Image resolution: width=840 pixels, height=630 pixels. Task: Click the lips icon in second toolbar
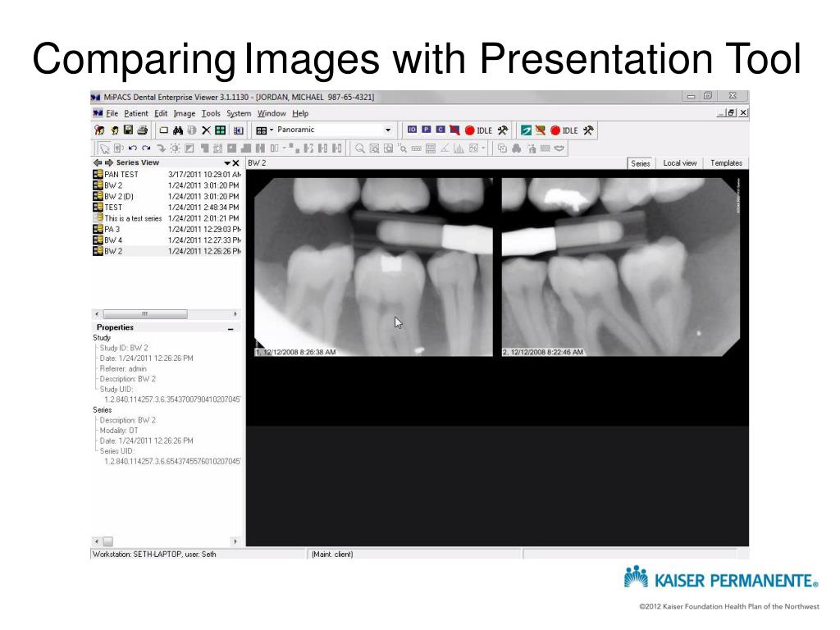point(559,148)
